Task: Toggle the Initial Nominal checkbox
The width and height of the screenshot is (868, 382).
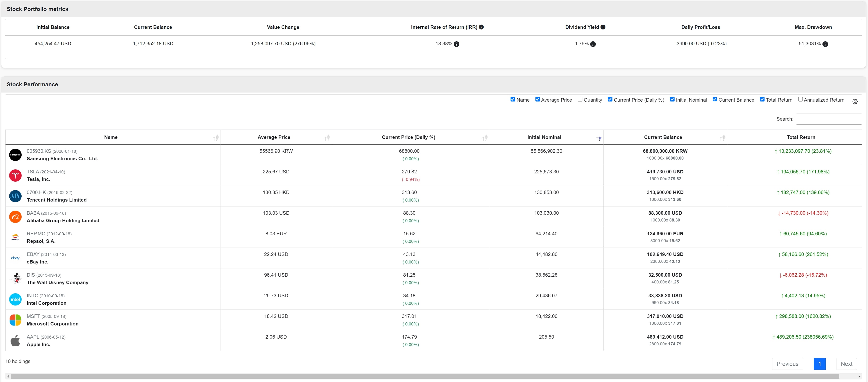Action: click(x=672, y=99)
